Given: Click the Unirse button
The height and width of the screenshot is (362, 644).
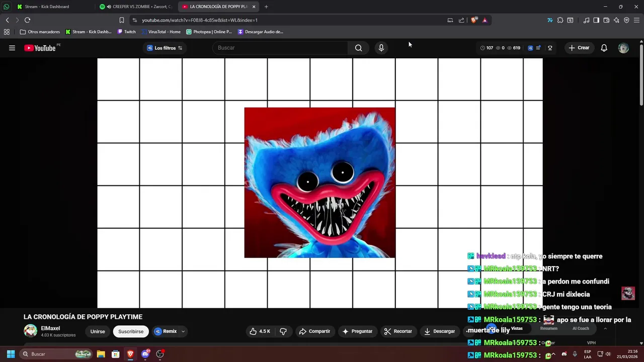Looking at the screenshot, I should click(x=98, y=331).
